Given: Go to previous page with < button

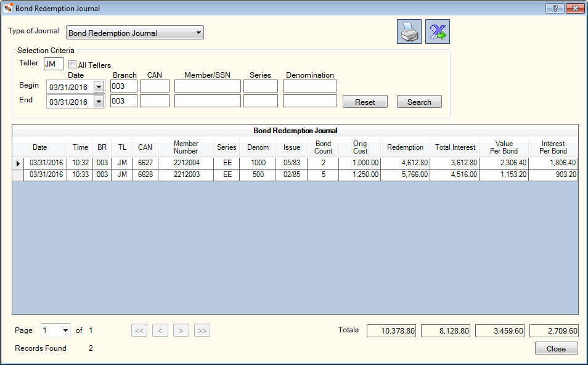Looking at the screenshot, I should point(160,330).
